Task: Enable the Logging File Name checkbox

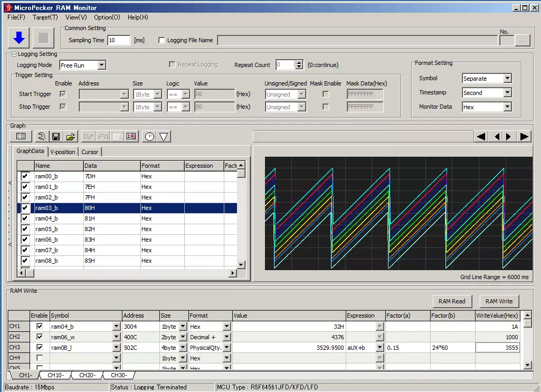Action: [162, 41]
